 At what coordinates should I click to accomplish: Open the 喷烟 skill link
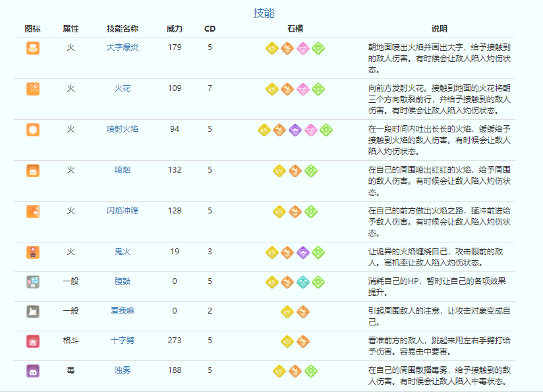click(x=123, y=170)
